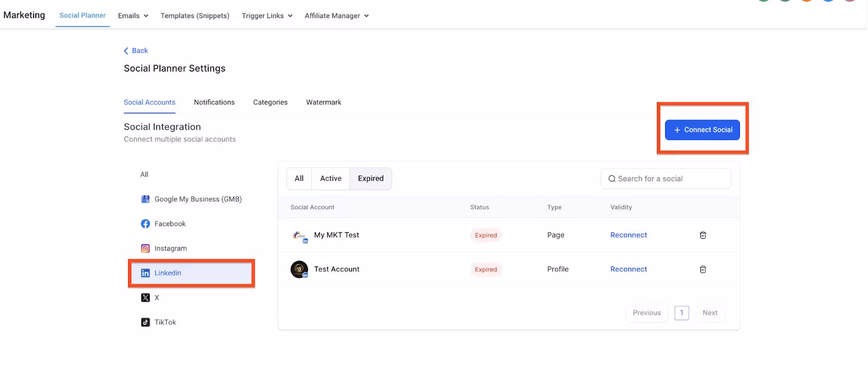The width and height of the screenshot is (868, 369).
Task: Click the Social Account column header
Action: pos(312,207)
